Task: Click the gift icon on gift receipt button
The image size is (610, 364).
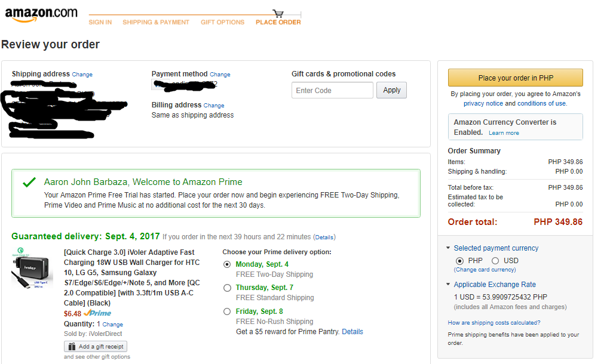Action: 72,347
